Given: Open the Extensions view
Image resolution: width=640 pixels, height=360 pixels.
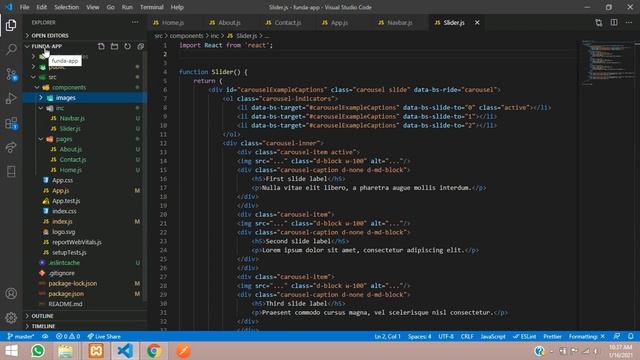Looking at the screenshot, I should point(11,123).
